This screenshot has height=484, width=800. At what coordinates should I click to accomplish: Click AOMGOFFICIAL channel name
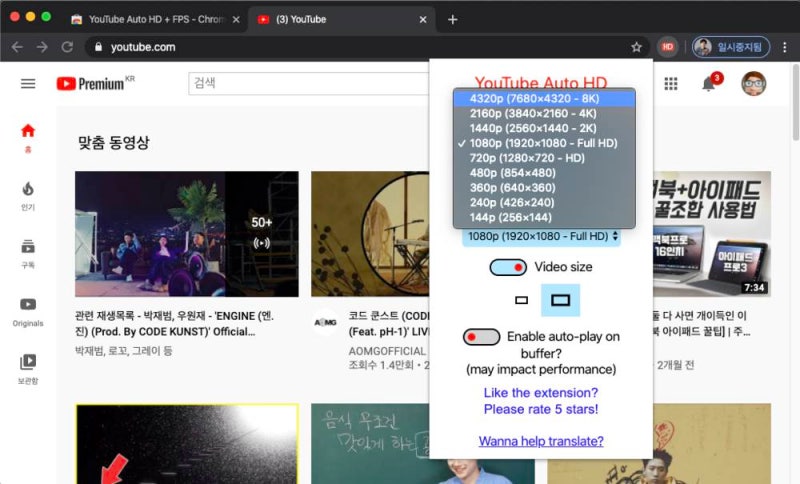387,351
